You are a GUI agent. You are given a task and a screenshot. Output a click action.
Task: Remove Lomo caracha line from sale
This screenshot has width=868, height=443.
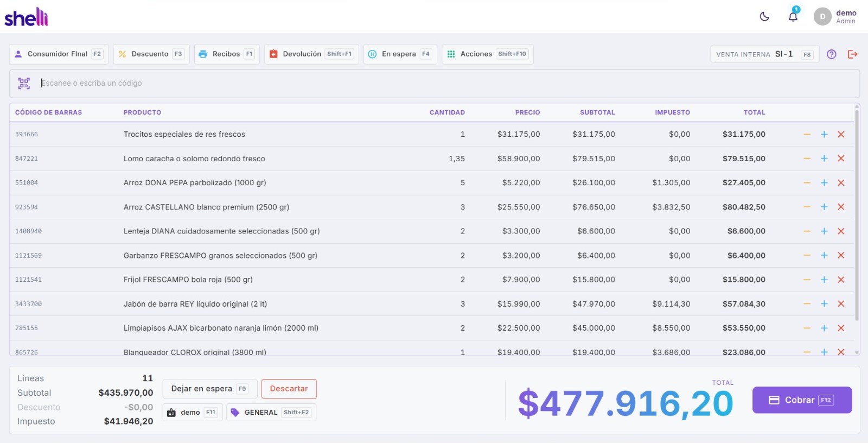point(841,159)
